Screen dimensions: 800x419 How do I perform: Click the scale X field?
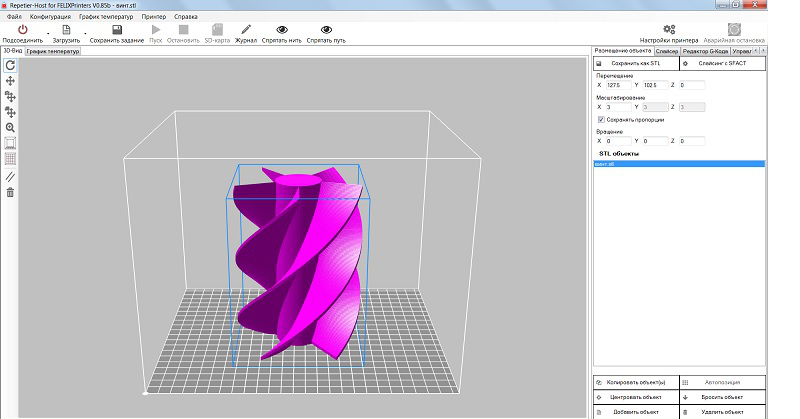618,107
